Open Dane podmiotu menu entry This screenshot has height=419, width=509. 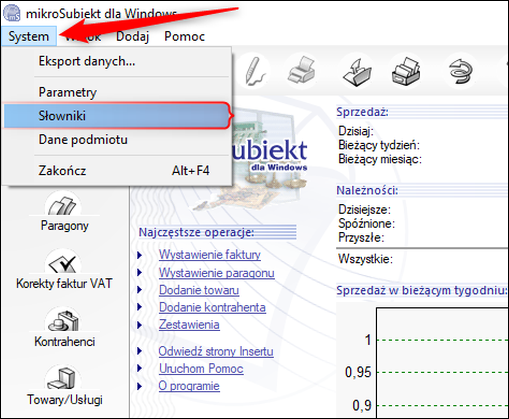(x=116, y=140)
